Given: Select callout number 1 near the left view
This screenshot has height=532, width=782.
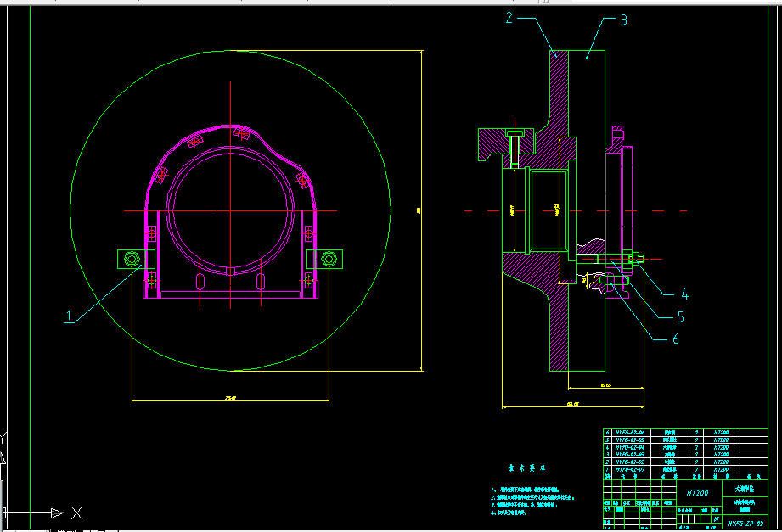Looking at the screenshot, I should [69, 316].
